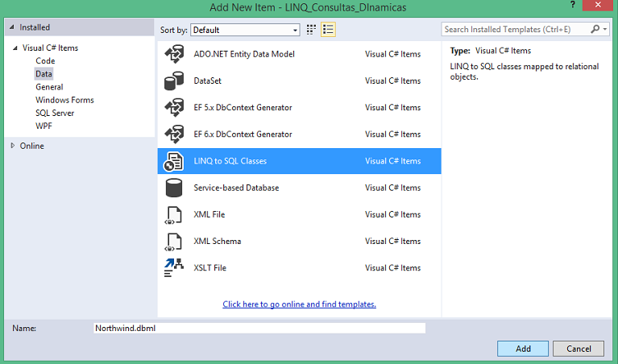Viewport: 618px width, 364px height.
Task: Select the Windows Forms category
Action: pyautogui.click(x=64, y=100)
